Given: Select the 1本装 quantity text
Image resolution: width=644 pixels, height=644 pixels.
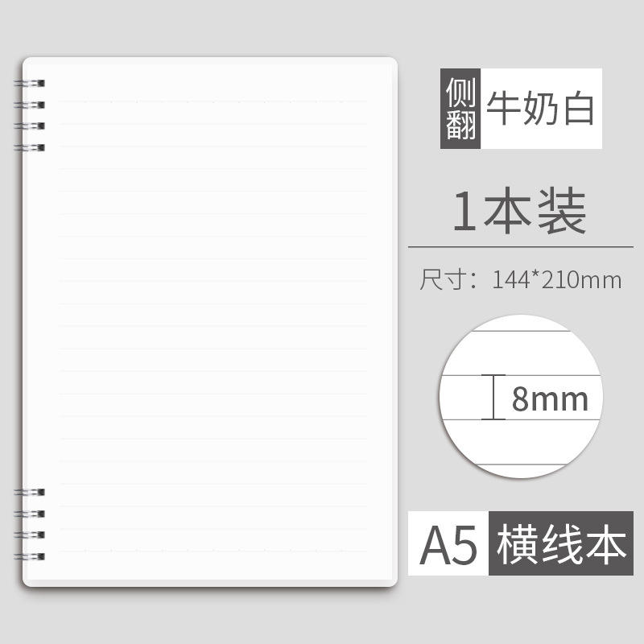Looking at the screenshot, I should (519, 211).
